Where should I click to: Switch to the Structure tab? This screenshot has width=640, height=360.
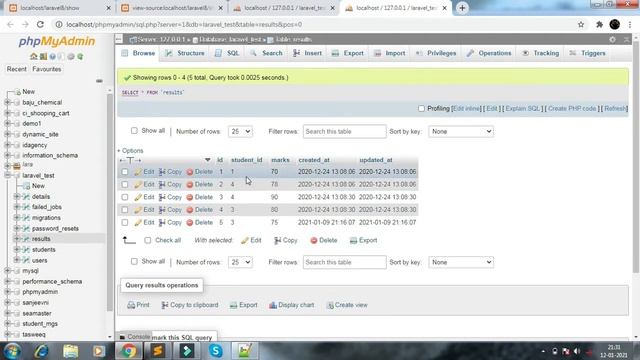tap(185, 53)
